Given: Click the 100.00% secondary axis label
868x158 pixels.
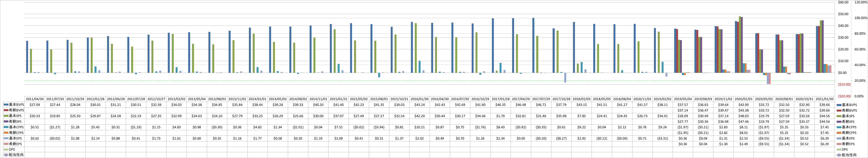Looking at the screenshot, I should point(861,18).
